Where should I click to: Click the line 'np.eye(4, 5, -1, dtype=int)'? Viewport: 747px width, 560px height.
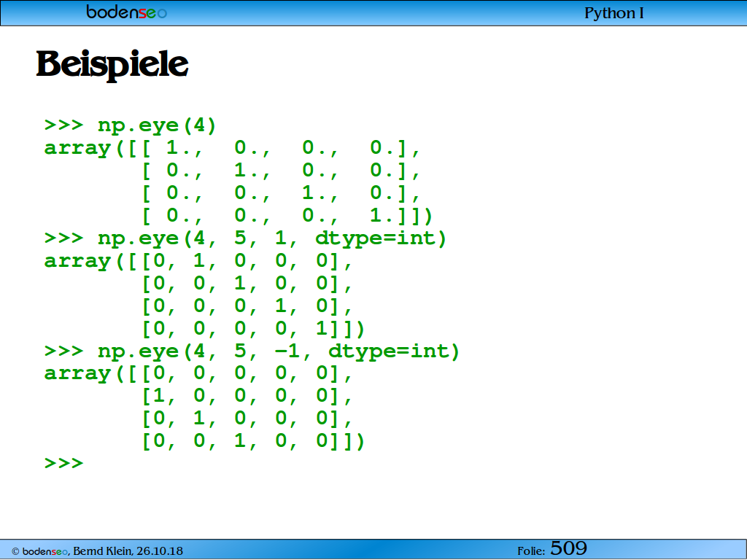278,351
